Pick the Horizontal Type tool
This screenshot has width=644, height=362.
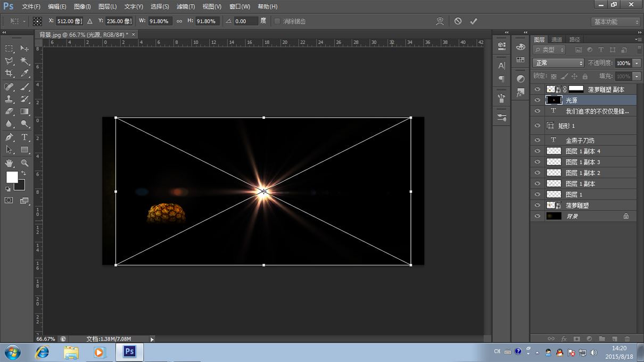pyautogui.click(x=24, y=137)
